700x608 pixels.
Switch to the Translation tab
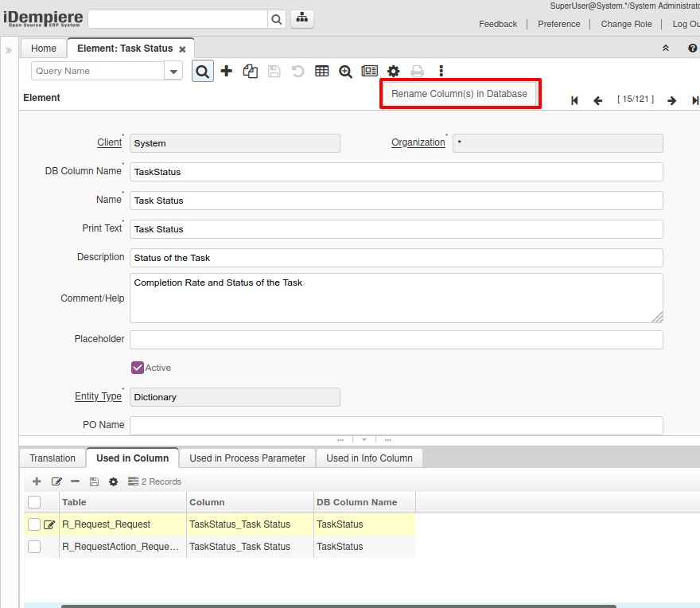click(52, 458)
